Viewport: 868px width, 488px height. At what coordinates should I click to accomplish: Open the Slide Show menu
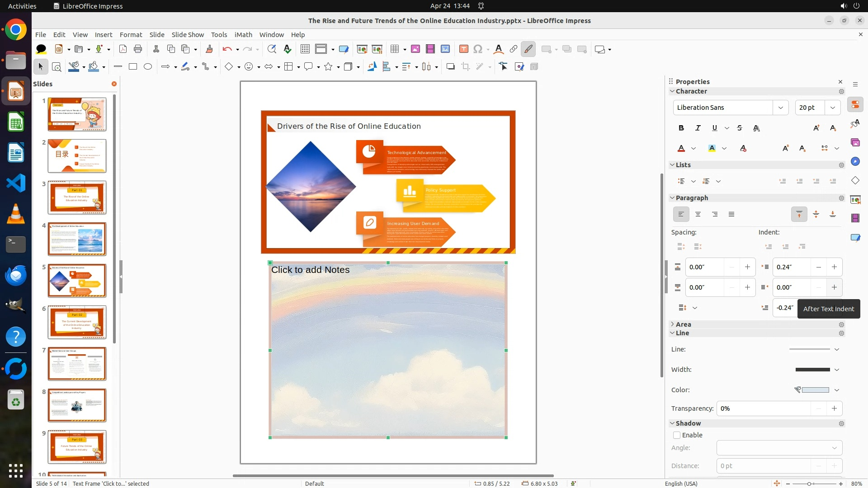[188, 35]
